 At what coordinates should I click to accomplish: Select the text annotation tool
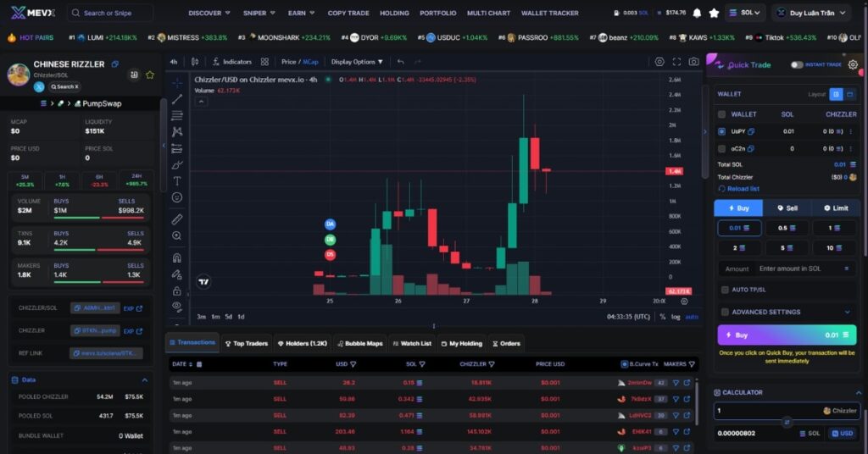177,180
